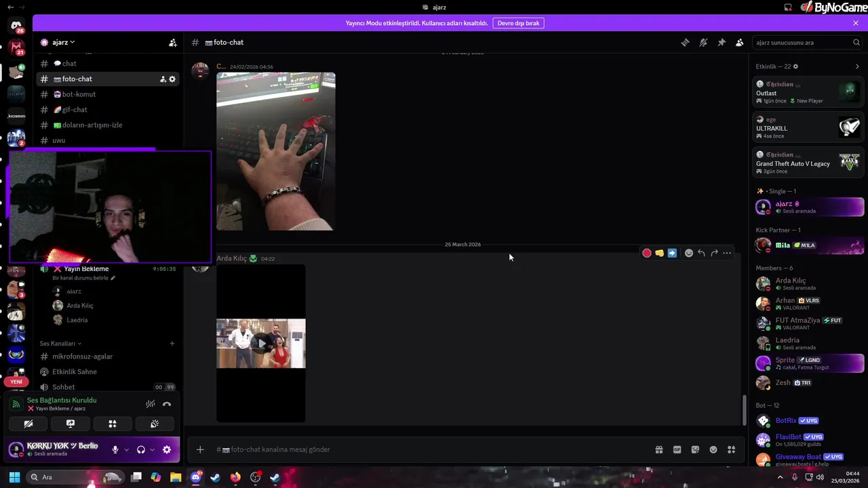Open File Explorer from taskbar
The image size is (868, 488).
click(x=176, y=477)
